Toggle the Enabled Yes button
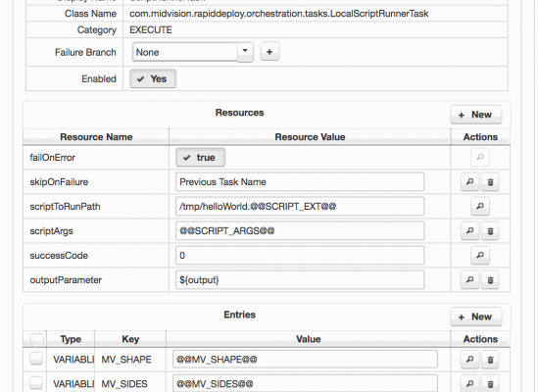 pyautogui.click(x=153, y=79)
